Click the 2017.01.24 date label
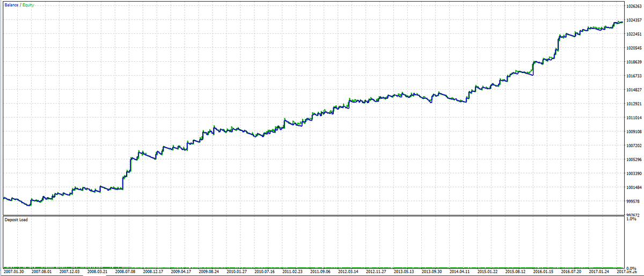The width and height of the screenshot is (644, 276). 599,272
